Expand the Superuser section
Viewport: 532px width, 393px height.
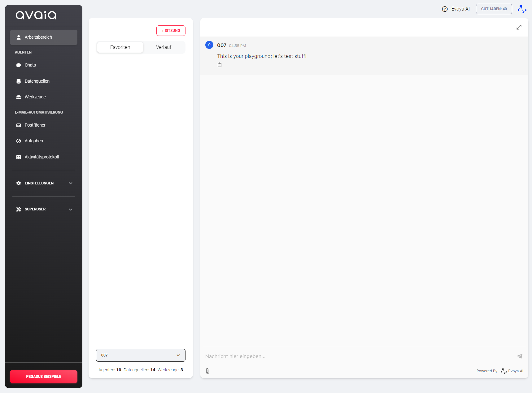coord(44,209)
